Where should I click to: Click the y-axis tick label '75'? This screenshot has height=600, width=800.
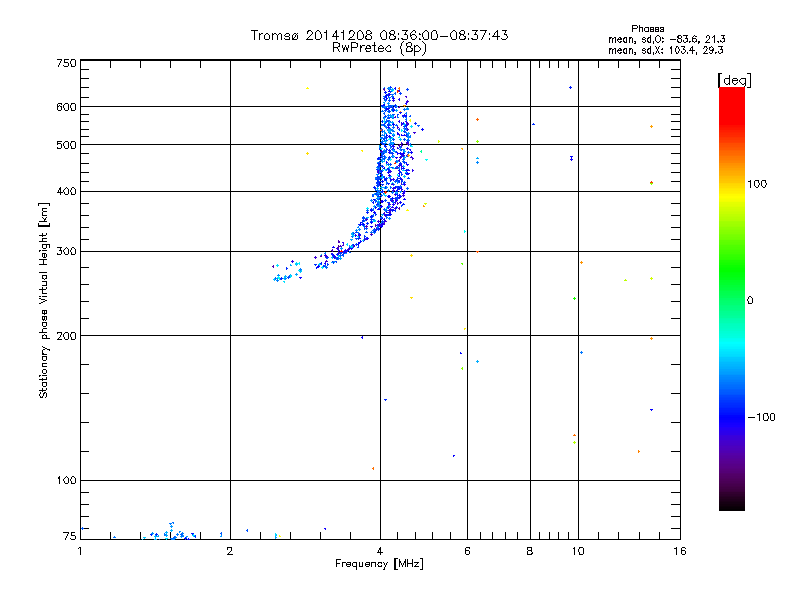[70, 536]
